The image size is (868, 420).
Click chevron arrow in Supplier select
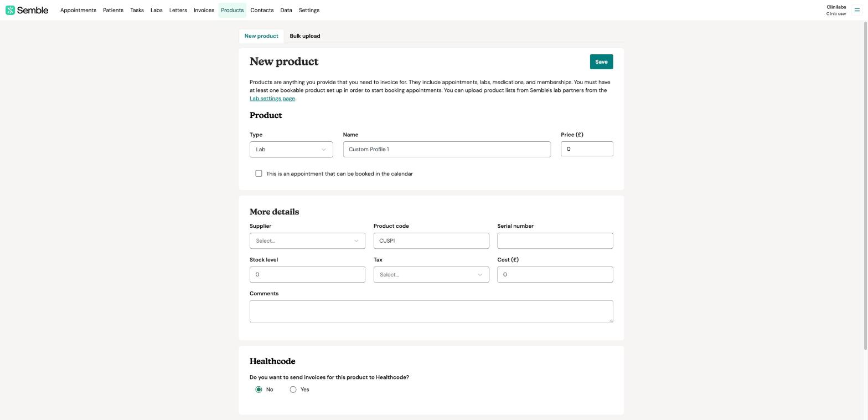point(356,241)
